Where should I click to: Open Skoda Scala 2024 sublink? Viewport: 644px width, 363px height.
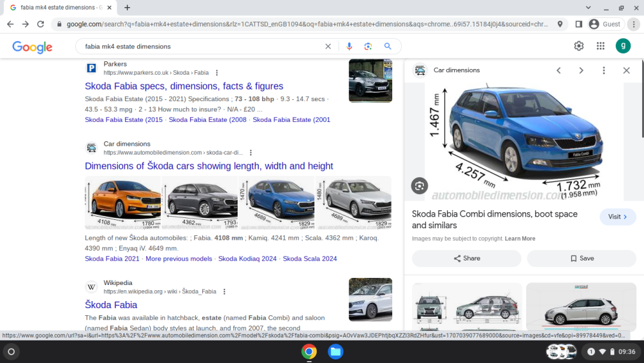[310, 259]
